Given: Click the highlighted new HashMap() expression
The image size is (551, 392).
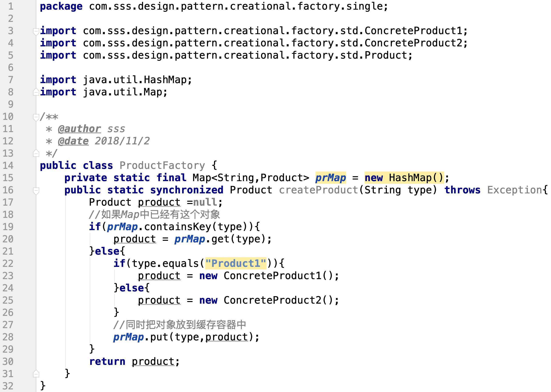Looking at the screenshot, I should tap(404, 178).
